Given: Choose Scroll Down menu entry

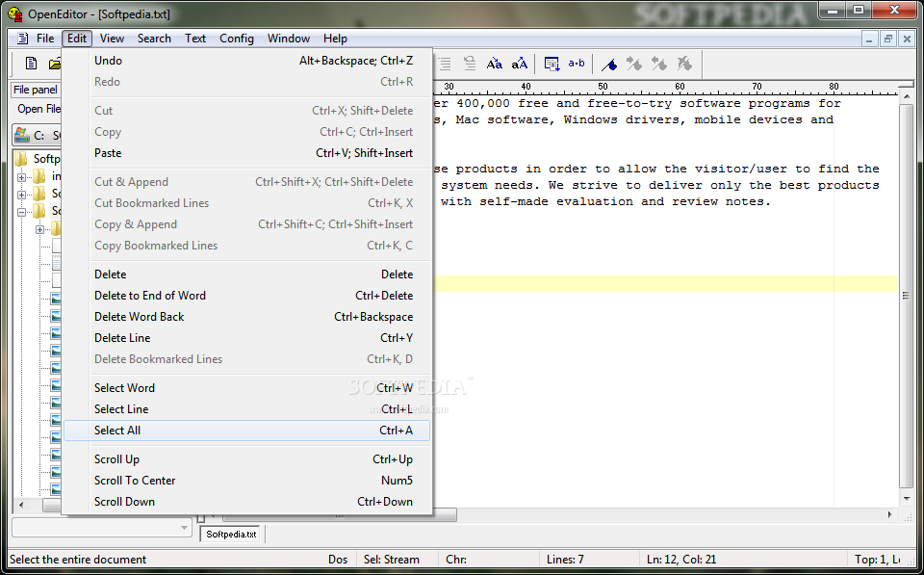Looking at the screenshot, I should pyautogui.click(x=247, y=502).
